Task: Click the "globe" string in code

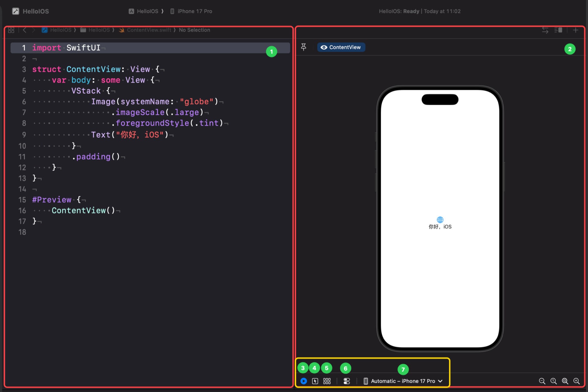Action: tap(196, 102)
